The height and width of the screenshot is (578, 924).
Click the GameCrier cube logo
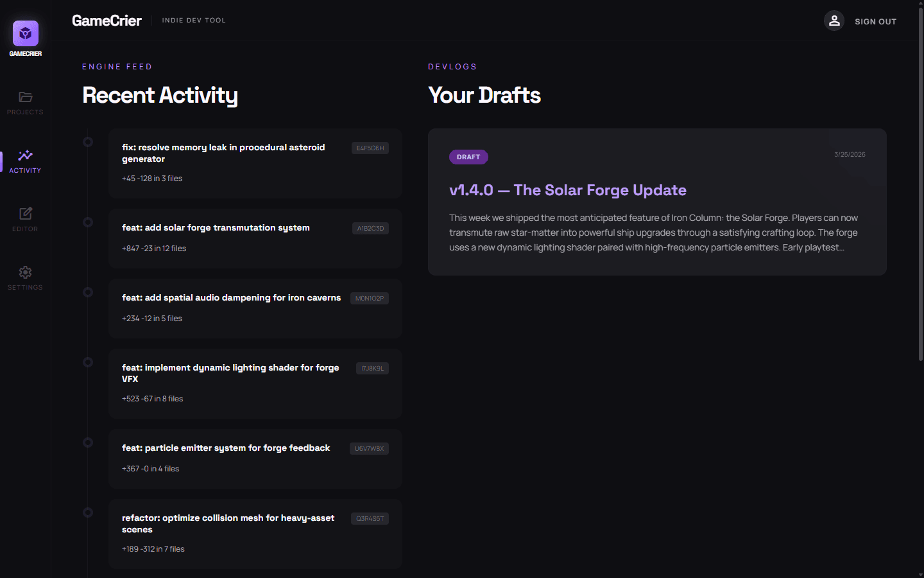[x=25, y=31]
